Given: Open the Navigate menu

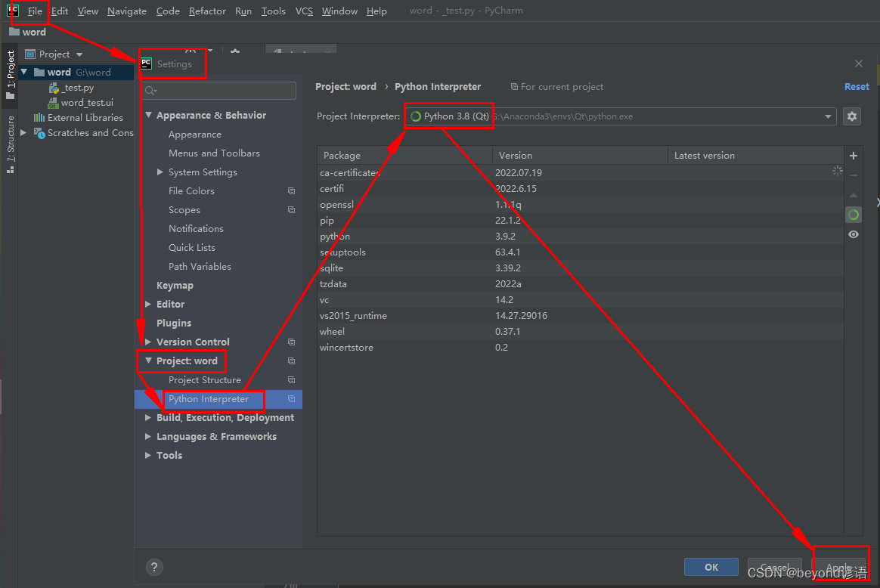Looking at the screenshot, I should click(127, 11).
